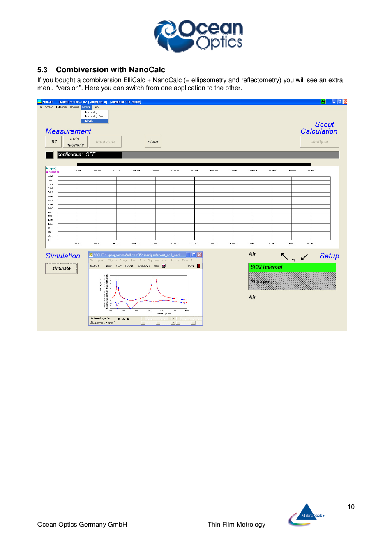The height and width of the screenshot is (555, 392).
Task: Click the continuous: OFF status field
Action: point(89,155)
